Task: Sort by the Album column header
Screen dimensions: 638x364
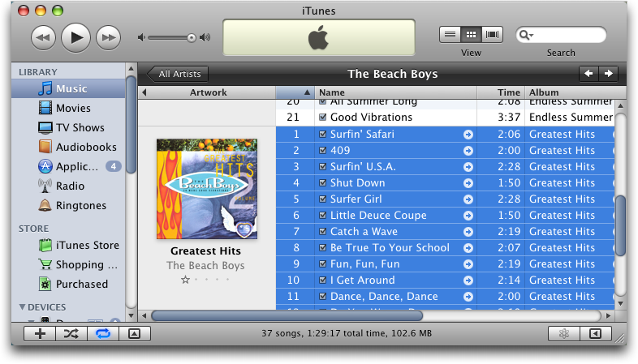Action: click(575, 92)
